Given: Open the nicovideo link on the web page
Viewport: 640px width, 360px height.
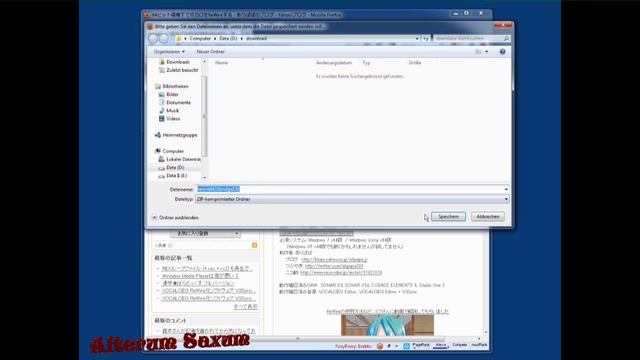Looking at the screenshot, I should tap(341, 273).
